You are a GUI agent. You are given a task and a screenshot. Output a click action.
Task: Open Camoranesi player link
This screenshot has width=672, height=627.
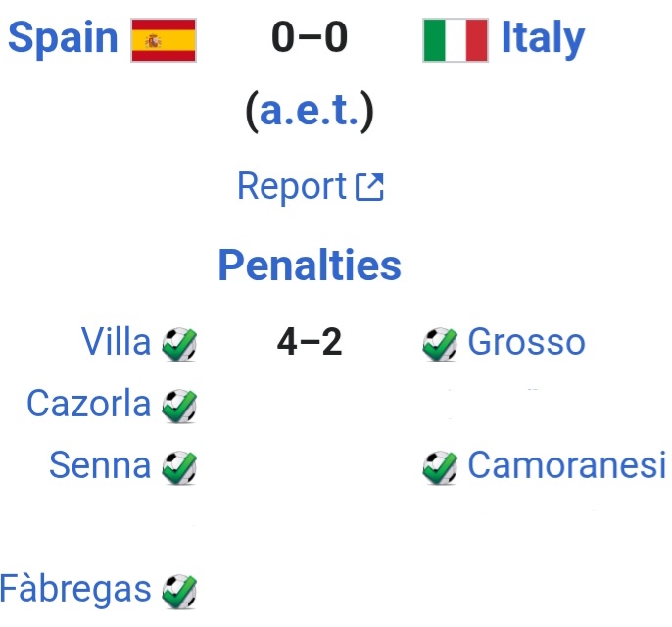(566, 465)
